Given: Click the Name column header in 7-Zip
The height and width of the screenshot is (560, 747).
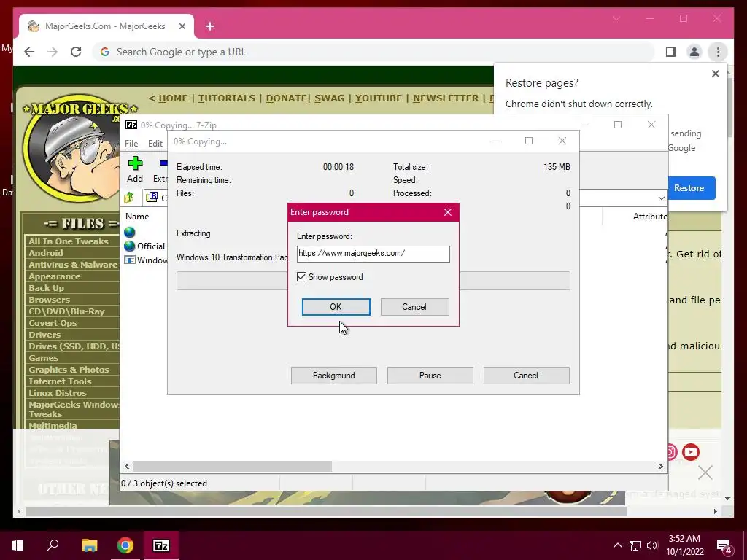Looking at the screenshot, I should click(137, 216).
